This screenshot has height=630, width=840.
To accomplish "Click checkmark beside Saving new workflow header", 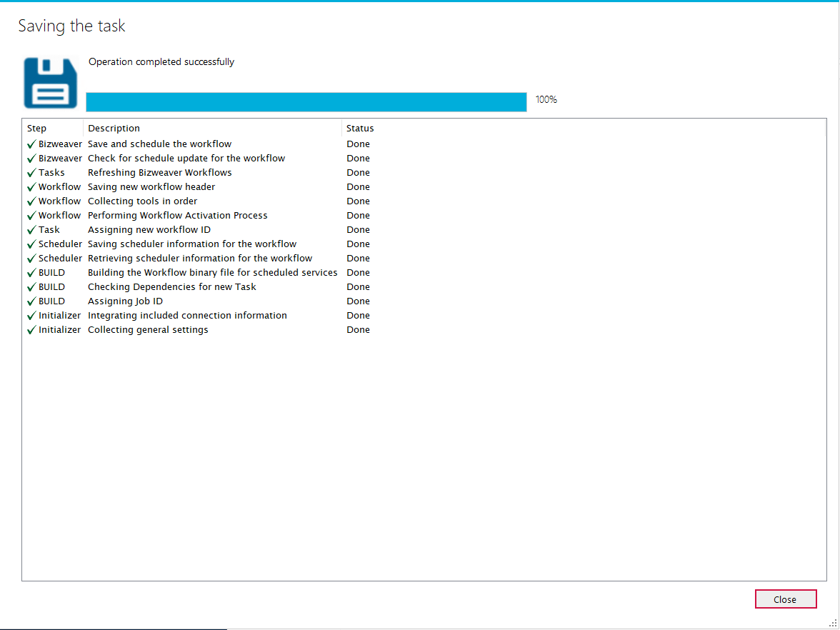I will [31, 187].
